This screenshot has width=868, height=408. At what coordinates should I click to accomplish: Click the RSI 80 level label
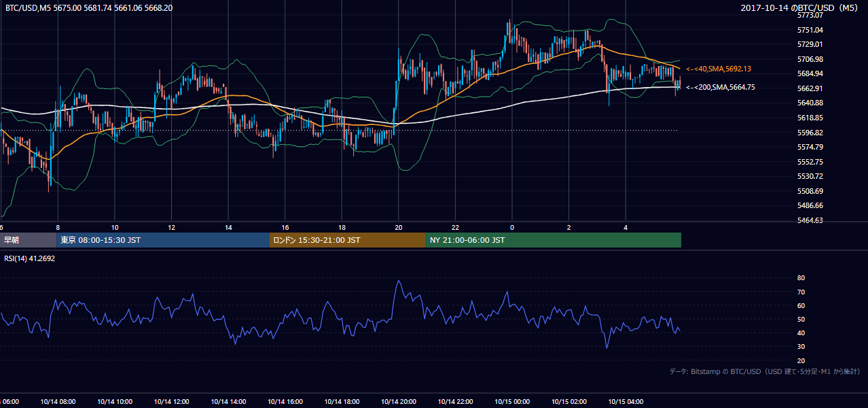pyautogui.click(x=801, y=278)
